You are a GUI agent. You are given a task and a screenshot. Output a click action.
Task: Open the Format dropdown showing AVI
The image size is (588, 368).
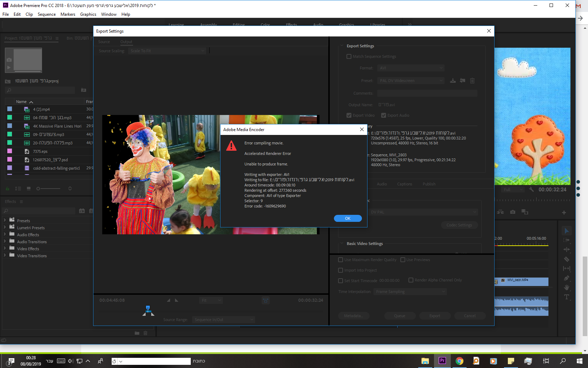coord(411,68)
